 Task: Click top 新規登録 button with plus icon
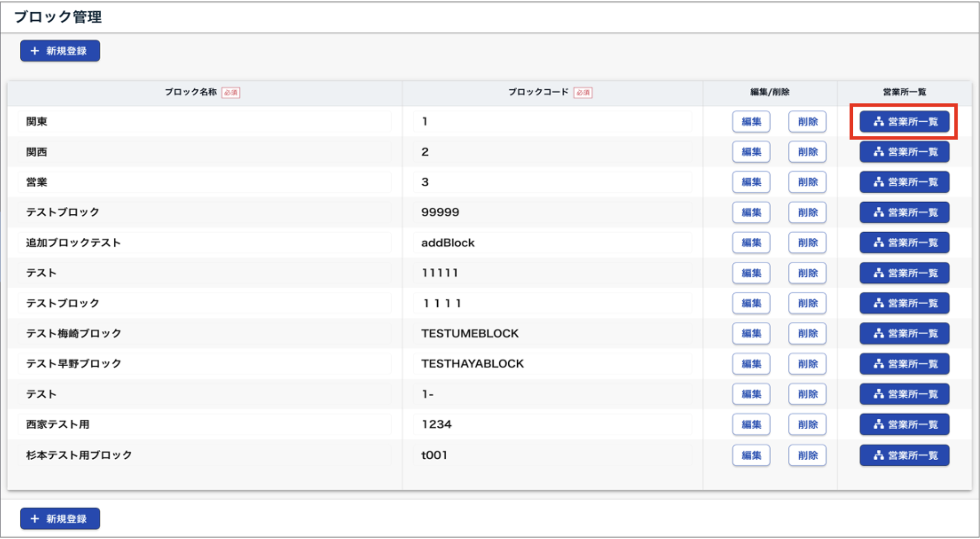click(x=60, y=51)
